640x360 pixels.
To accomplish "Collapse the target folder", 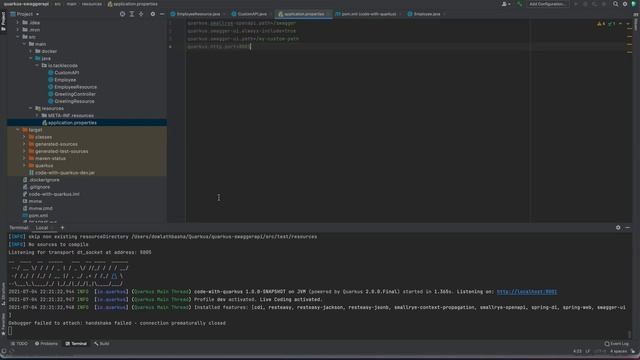I will pos(18,130).
